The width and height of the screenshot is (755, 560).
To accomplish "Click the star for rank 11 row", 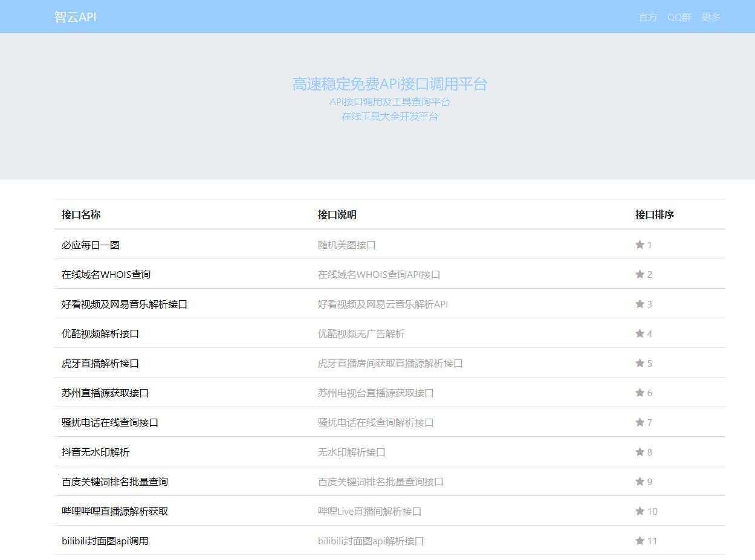I will click(x=639, y=541).
